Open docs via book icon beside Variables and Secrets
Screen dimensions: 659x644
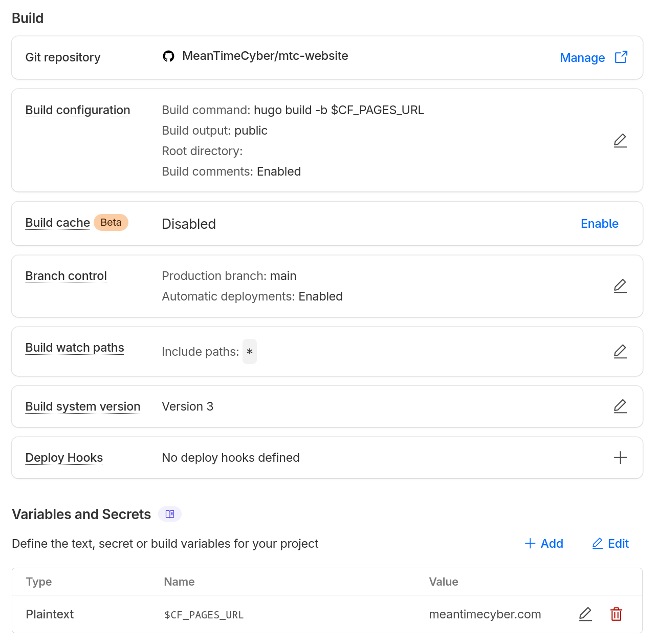coord(169,514)
